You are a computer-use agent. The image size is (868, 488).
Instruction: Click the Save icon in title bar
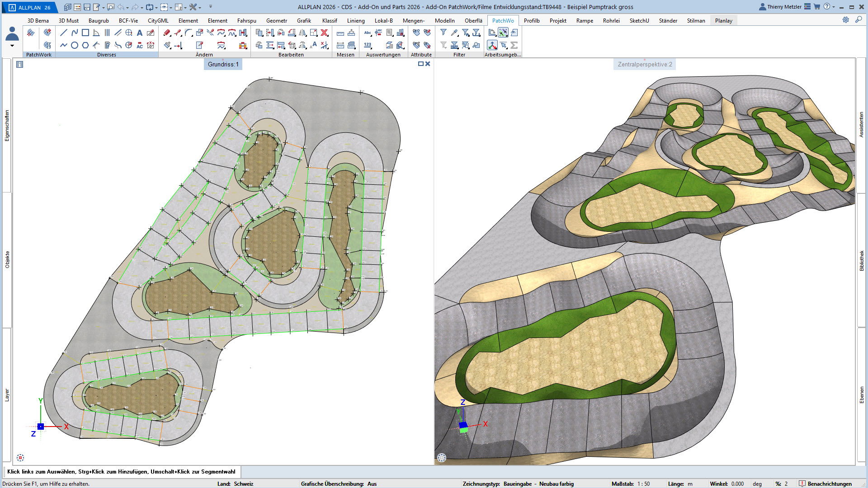pyautogui.click(x=87, y=7)
